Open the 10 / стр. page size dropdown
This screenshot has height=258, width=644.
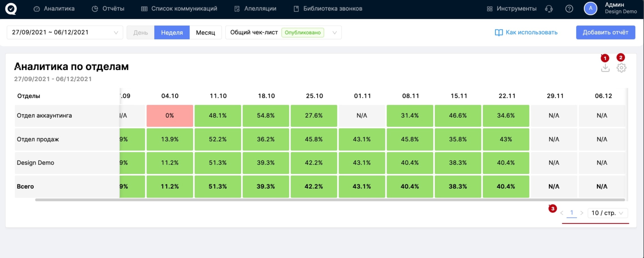coord(607,213)
